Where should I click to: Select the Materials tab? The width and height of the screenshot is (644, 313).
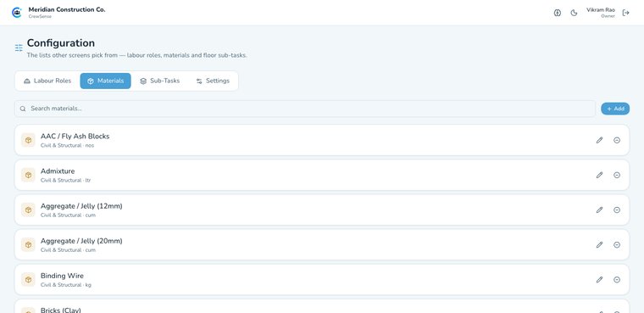pos(106,81)
